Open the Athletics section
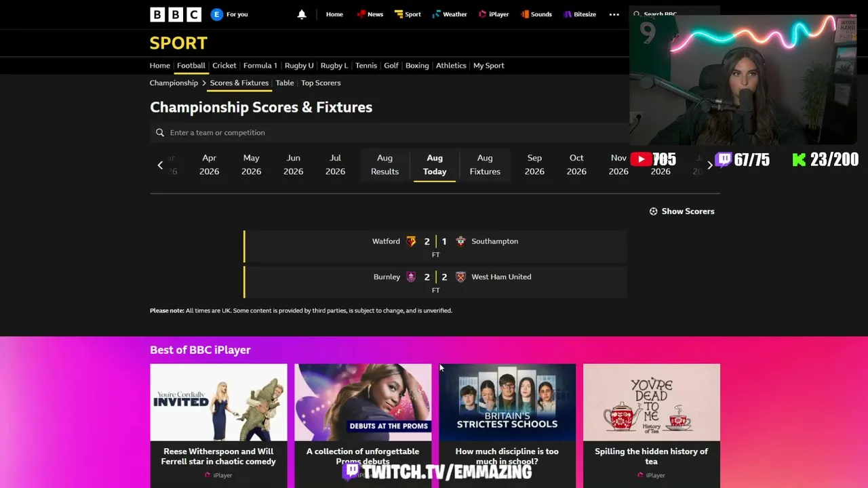Screen dimensions: 868x488 (451, 66)
